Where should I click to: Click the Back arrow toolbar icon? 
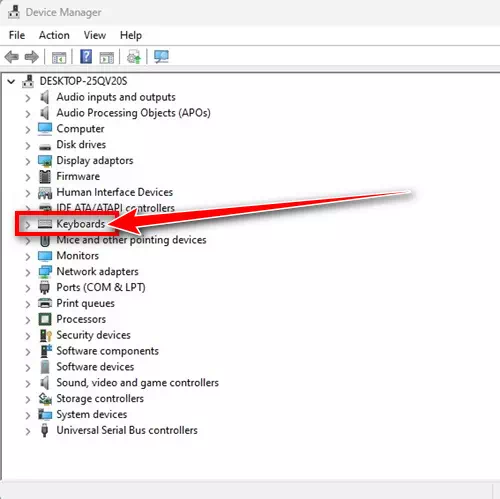[12, 57]
